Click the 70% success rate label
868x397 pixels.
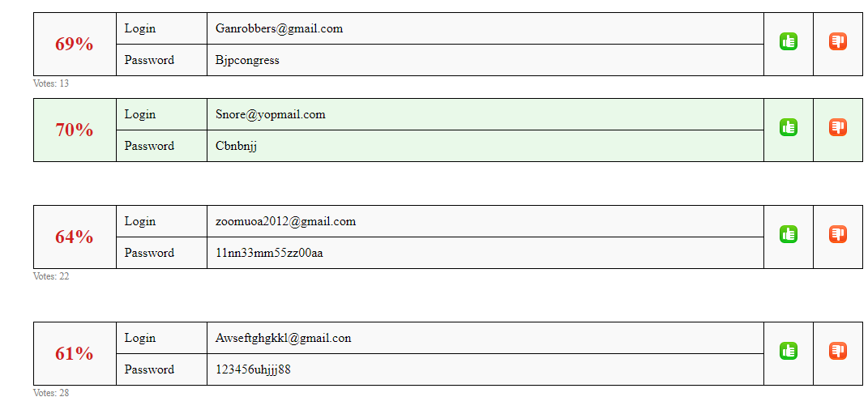pyautogui.click(x=75, y=130)
